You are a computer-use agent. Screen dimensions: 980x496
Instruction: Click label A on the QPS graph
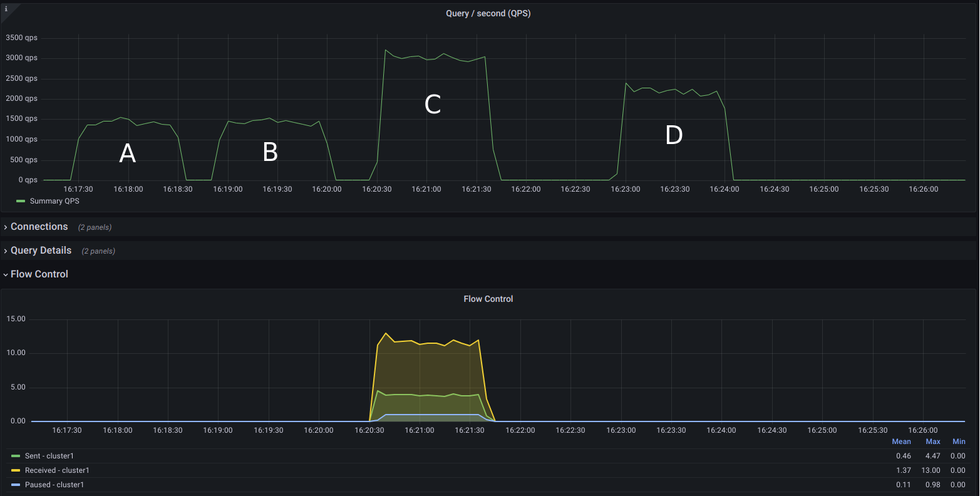[x=127, y=153]
